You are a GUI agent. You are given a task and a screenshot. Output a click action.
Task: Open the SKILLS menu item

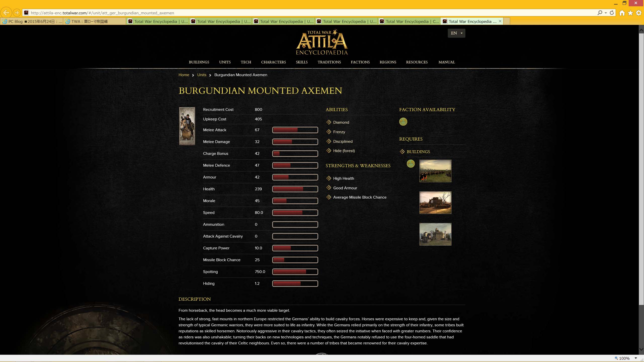click(x=302, y=62)
